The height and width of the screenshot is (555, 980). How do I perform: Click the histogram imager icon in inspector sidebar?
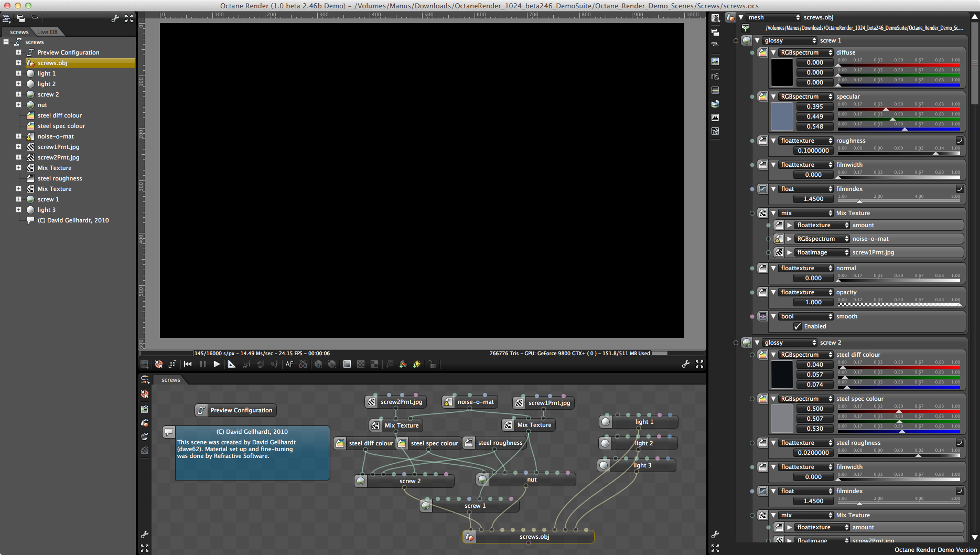[715, 117]
